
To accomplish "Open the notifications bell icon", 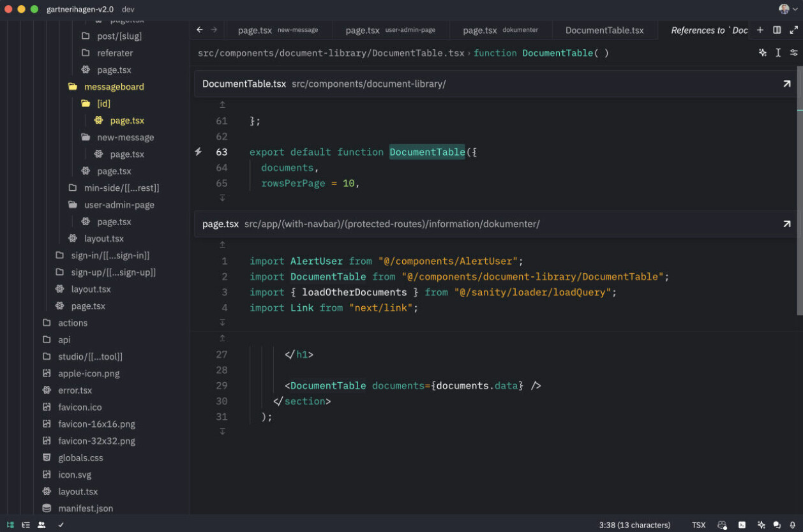I will click(x=792, y=525).
